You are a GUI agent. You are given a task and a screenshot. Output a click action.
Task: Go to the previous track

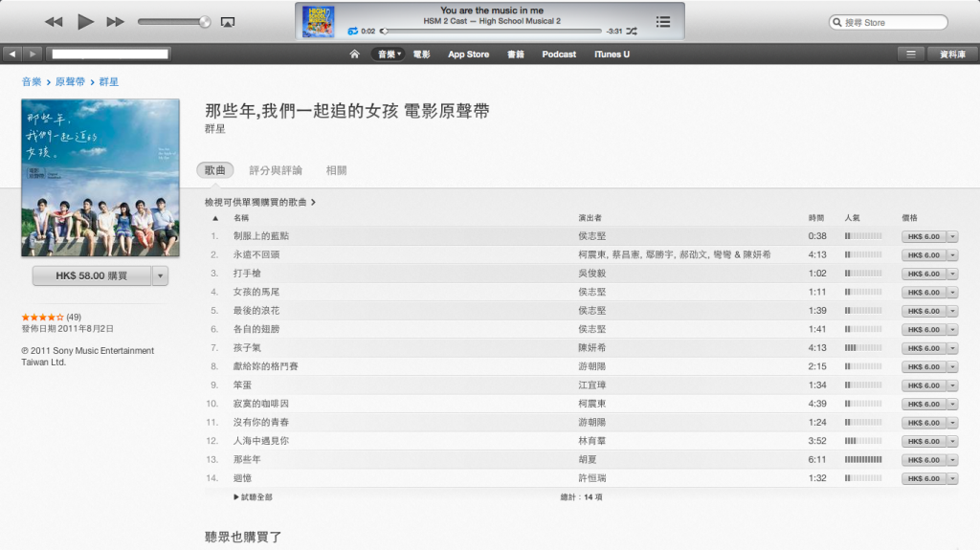[54, 21]
